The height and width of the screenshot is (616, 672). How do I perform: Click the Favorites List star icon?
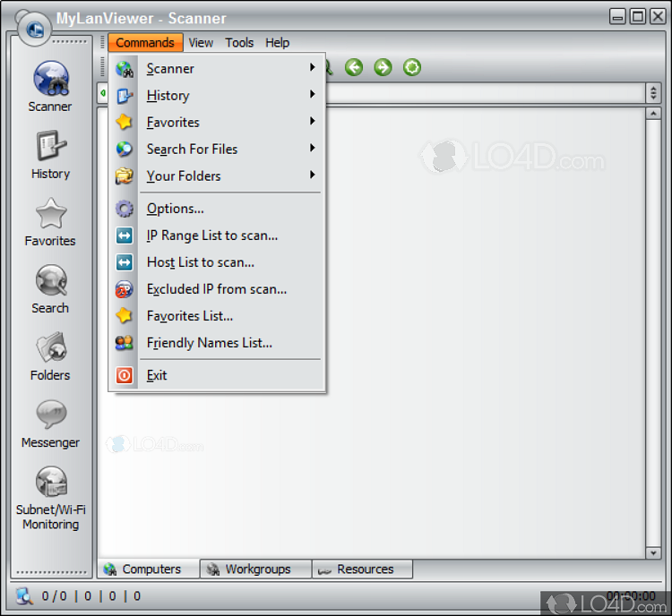coord(125,316)
